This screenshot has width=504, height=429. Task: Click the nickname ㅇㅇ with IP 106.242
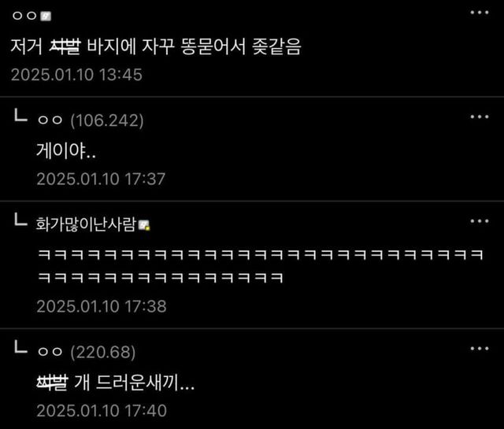click(x=50, y=120)
